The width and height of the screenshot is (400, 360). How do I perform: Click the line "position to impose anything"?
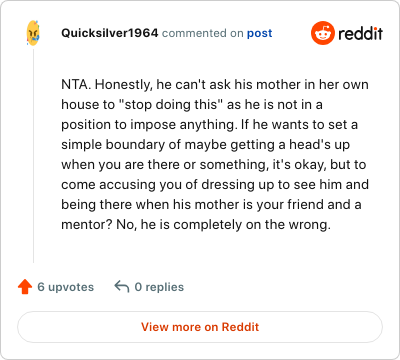pyautogui.click(x=149, y=125)
